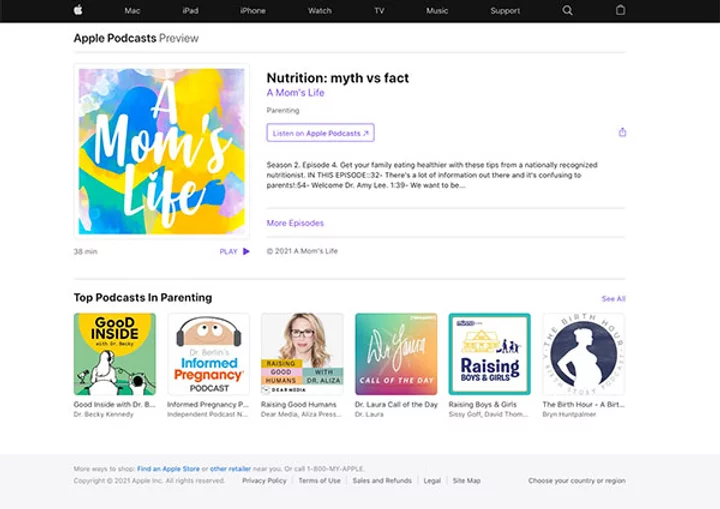Image resolution: width=720 pixels, height=509 pixels.
Task: Open the Site Map footer link
Action: [467, 481]
